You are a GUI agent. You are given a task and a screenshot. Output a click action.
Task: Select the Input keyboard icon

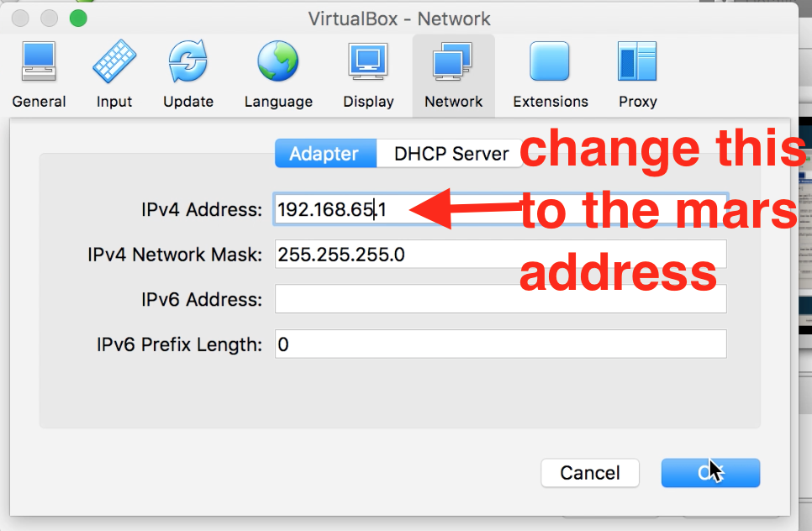point(114,64)
